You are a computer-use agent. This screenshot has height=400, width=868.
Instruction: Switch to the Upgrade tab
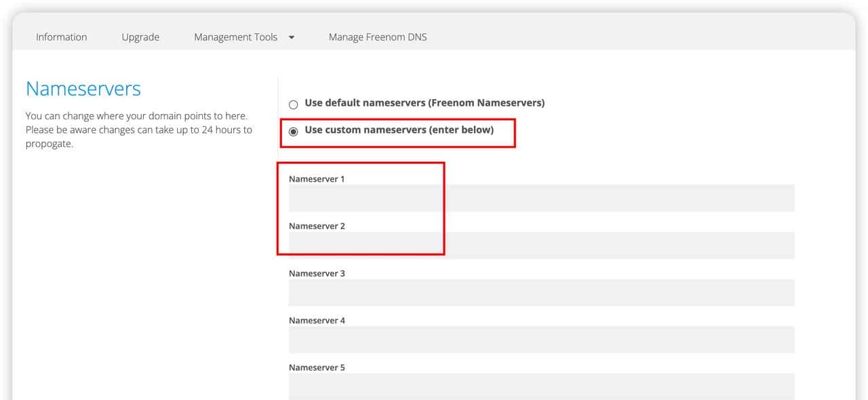pos(140,37)
